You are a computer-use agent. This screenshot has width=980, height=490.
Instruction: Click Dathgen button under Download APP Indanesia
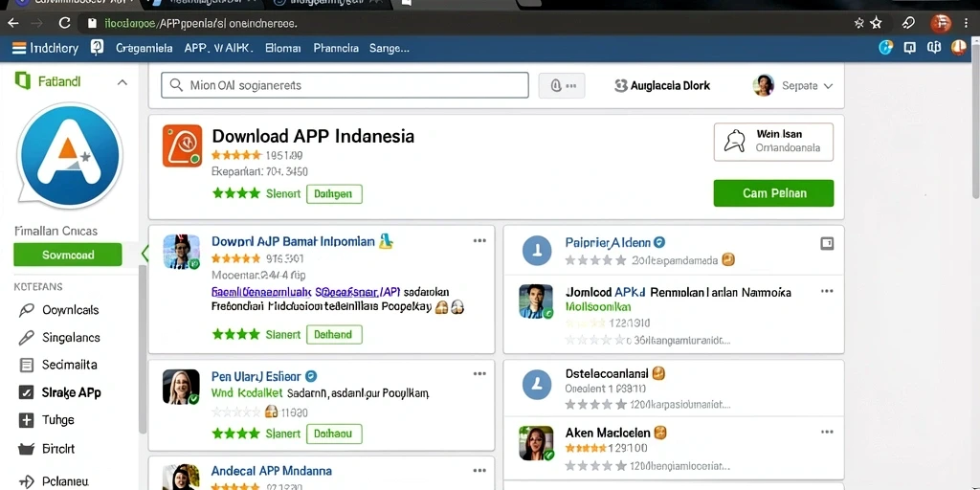point(334,193)
